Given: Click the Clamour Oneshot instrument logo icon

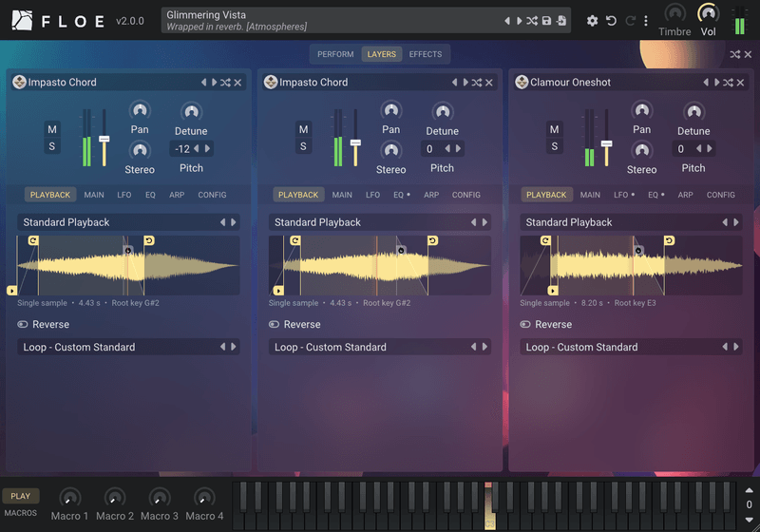Looking at the screenshot, I should 522,82.
